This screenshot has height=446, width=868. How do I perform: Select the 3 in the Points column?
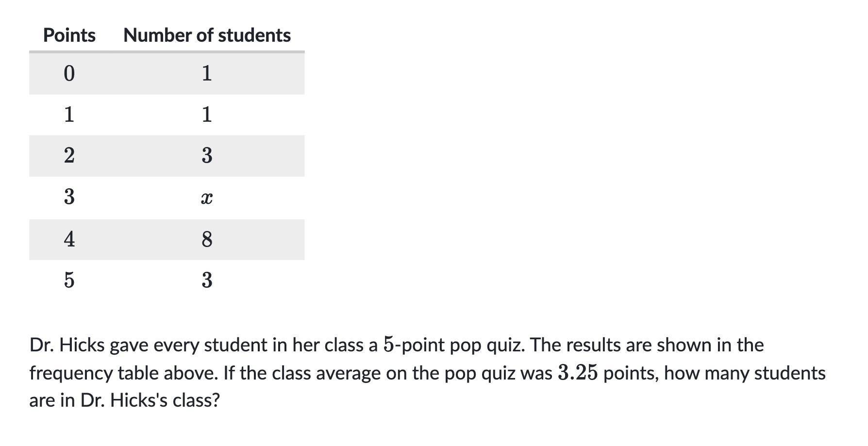(x=69, y=198)
